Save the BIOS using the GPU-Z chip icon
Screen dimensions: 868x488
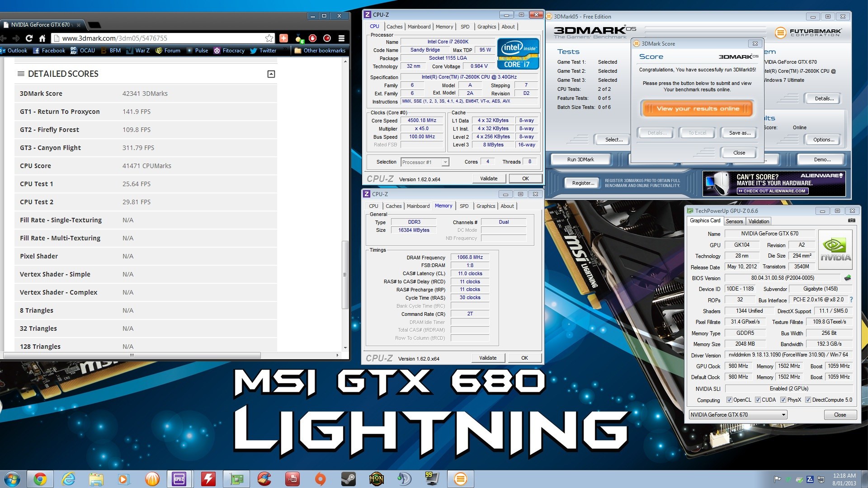848,278
